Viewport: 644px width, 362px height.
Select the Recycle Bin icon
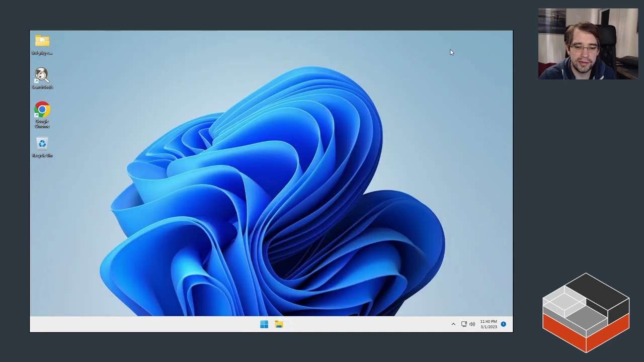(42, 144)
